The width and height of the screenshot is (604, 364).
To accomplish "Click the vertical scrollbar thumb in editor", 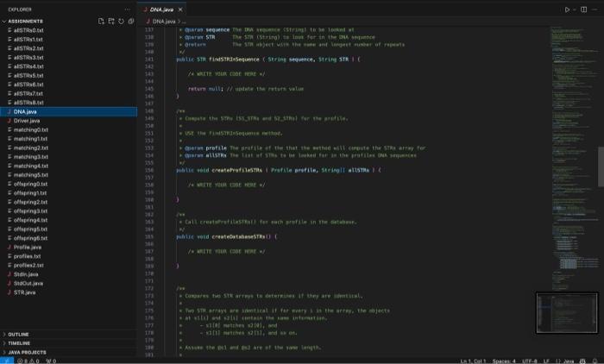I will tap(601, 166).
